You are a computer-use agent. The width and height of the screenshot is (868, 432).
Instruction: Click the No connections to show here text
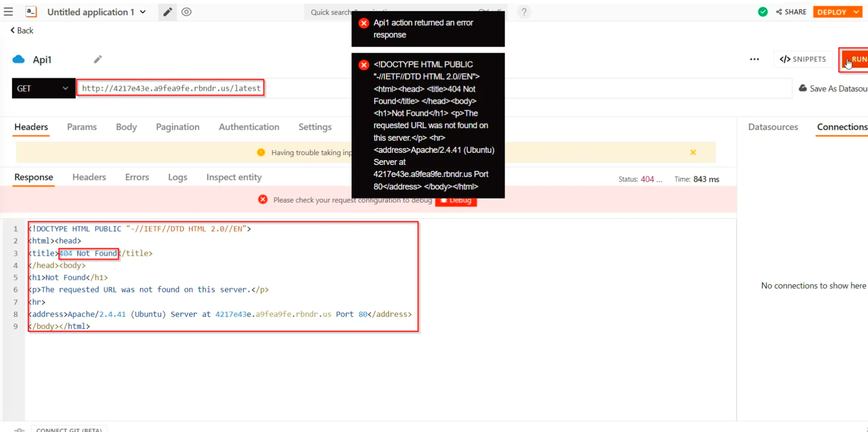coord(814,286)
